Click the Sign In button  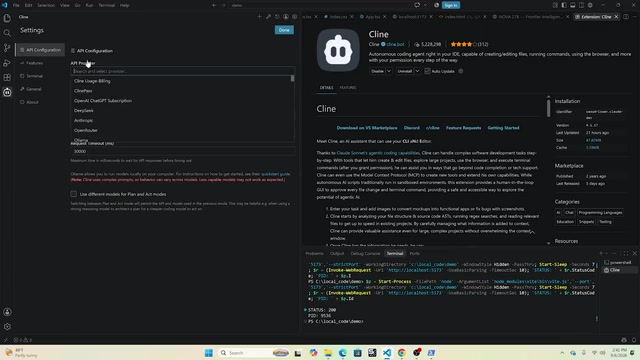pyautogui.click(x=451, y=5)
